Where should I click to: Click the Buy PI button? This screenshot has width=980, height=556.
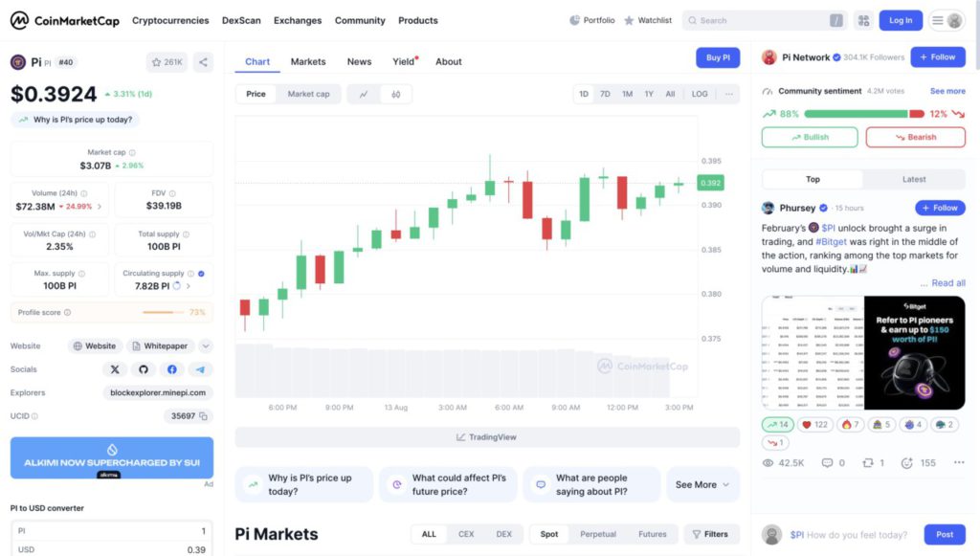coord(718,57)
